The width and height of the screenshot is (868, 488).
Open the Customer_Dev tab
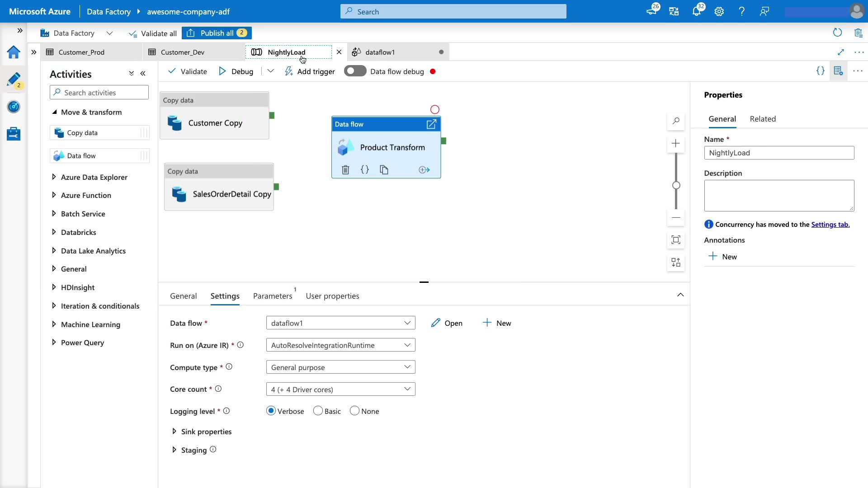click(x=183, y=52)
